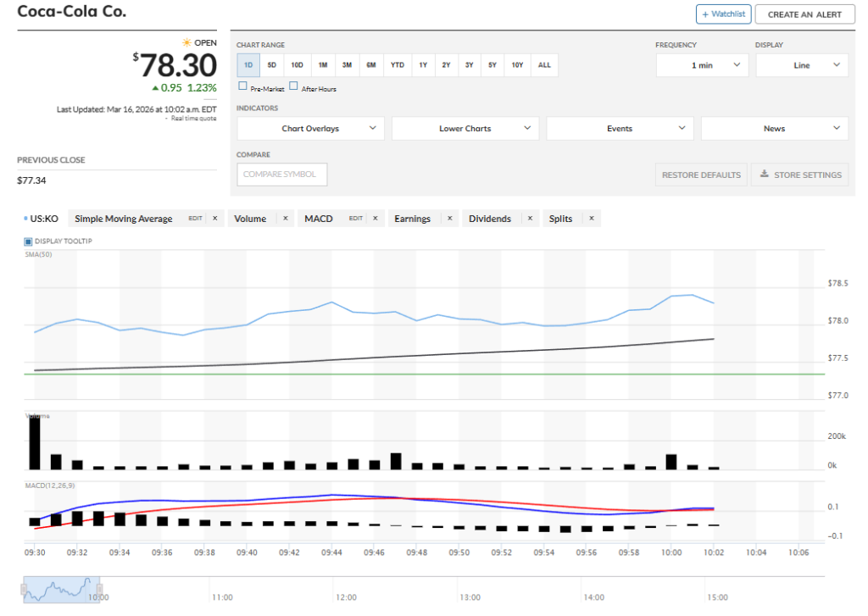Remove the Splits chip with its X

(x=592, y=219)
